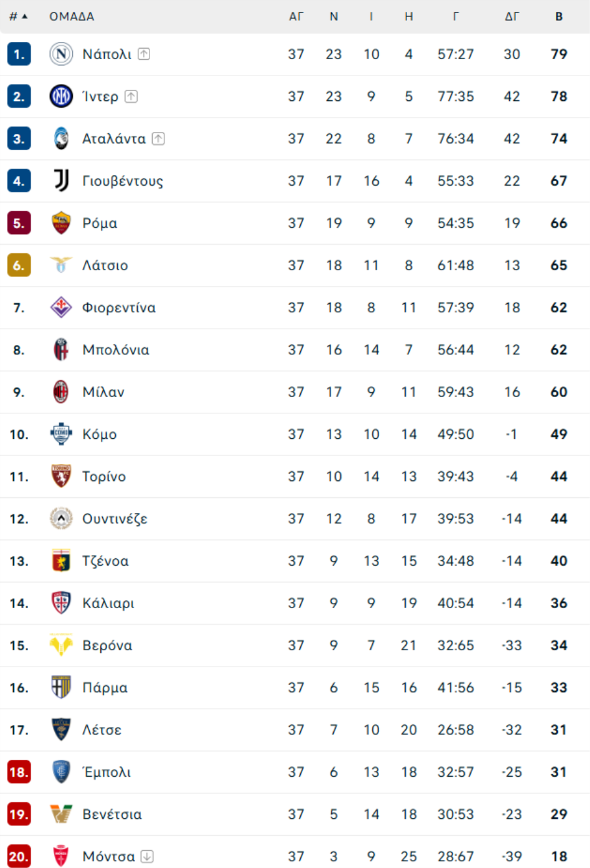Click promotion arrow icon next to Νάπολι
Screen dimensions: 590x868
(x=144, y=54)
